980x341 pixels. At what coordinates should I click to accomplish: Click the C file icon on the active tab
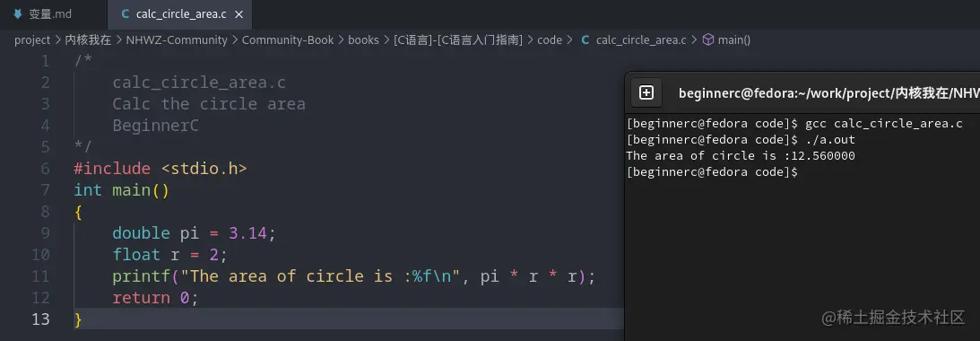pyautogui.click(x=125, y=13)
